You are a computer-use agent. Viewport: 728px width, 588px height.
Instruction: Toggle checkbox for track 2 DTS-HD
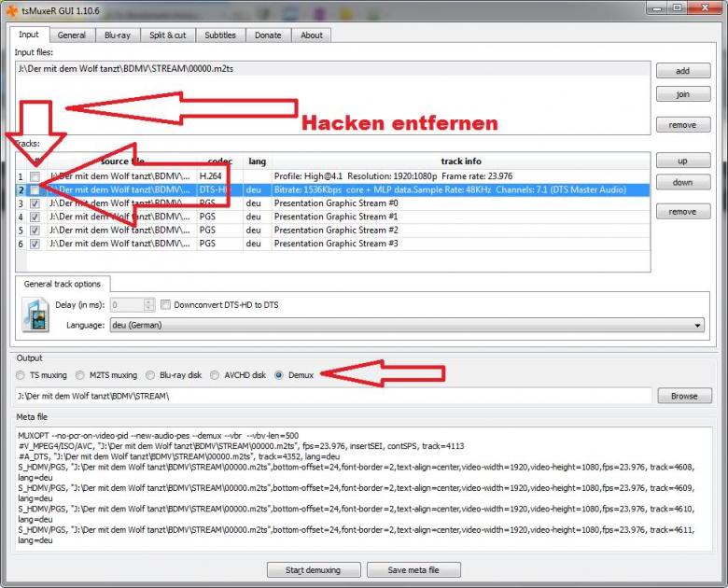[x=35, y=190]
